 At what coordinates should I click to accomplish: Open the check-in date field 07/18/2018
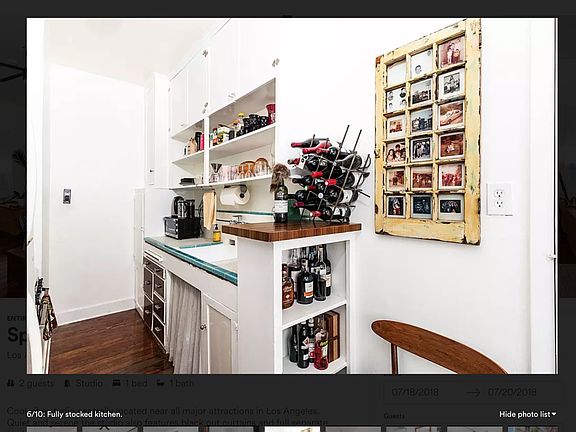[x=415, y=392]
